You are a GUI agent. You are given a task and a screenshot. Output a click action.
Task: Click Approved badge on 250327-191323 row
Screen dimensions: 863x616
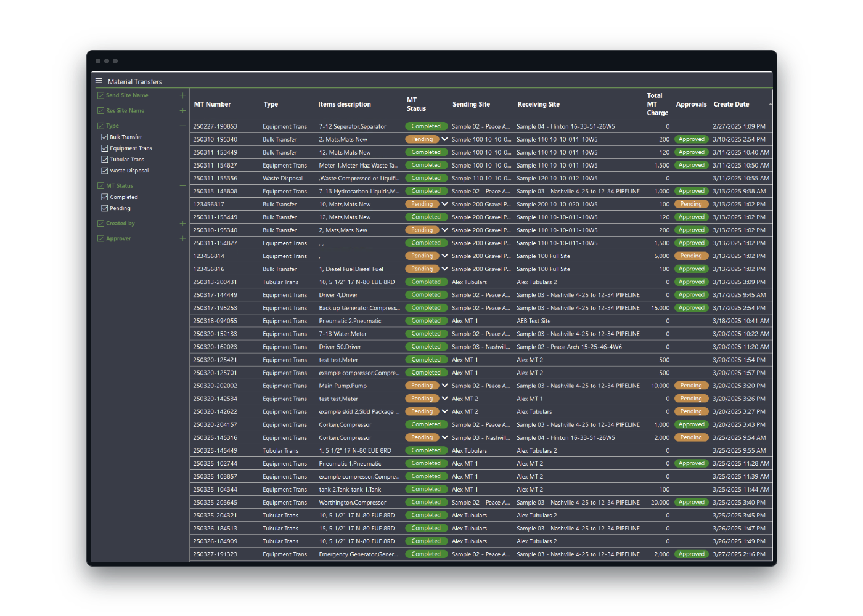coord(692,554)
